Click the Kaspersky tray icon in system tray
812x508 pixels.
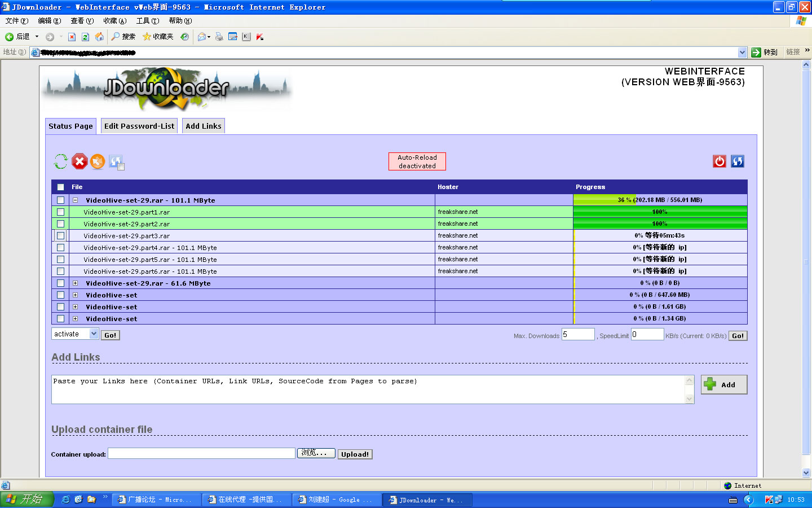pyautogui.click(x=769, y=500)
